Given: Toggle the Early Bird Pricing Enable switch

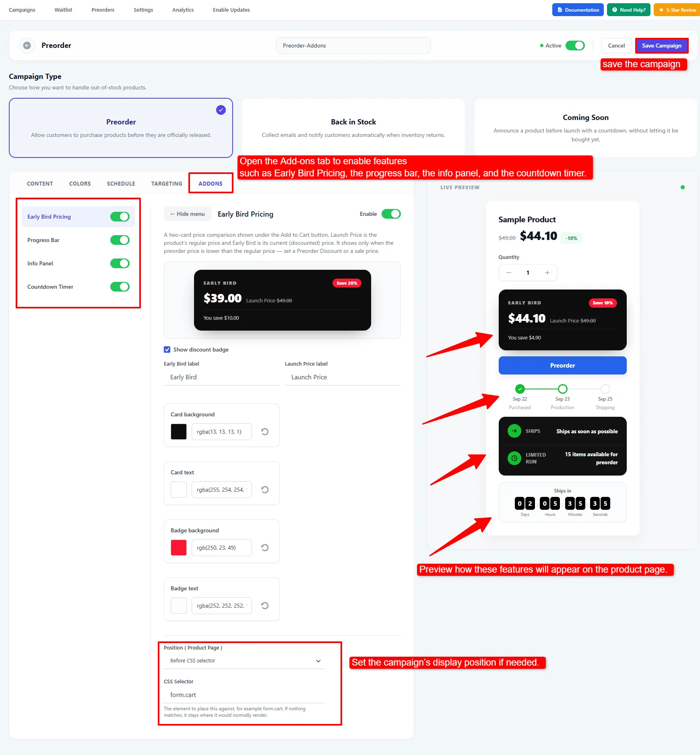Looking at the screenshot, I should (391, 214).
